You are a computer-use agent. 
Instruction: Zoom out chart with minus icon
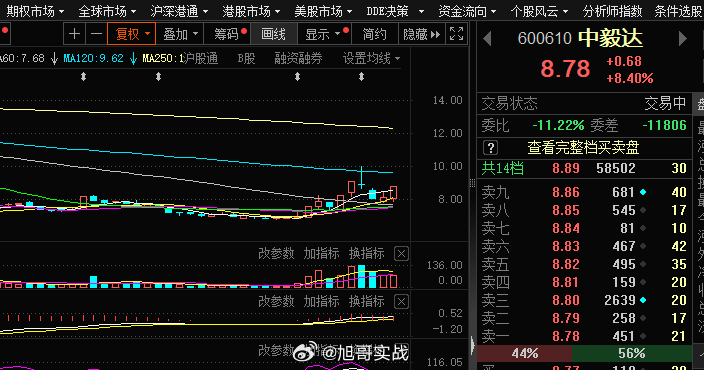tap(96, 34)
